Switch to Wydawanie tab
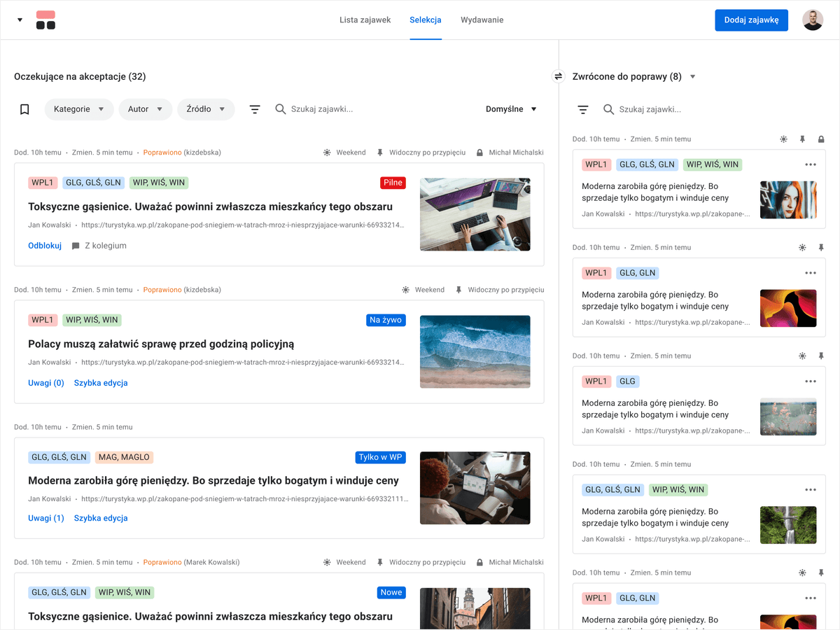 [482, 20]
